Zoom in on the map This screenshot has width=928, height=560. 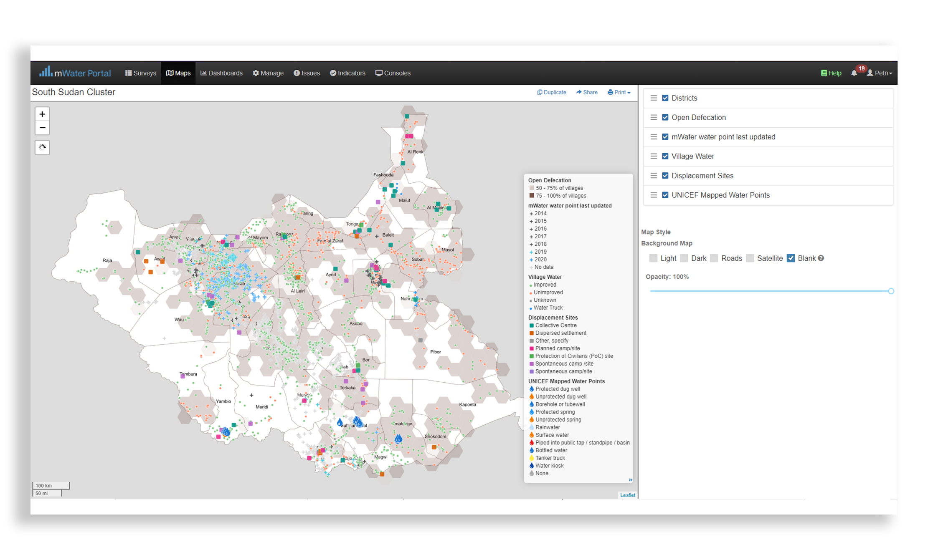pos(42,114)
